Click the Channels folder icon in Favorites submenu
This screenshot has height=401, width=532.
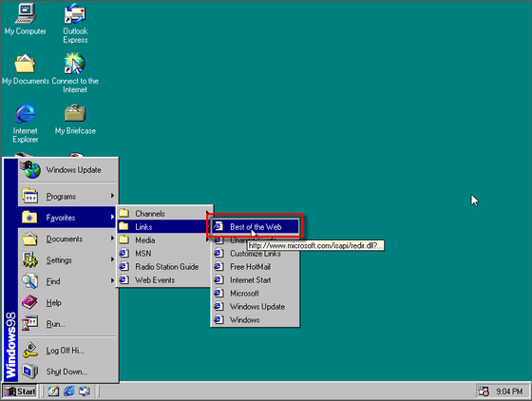123,213
